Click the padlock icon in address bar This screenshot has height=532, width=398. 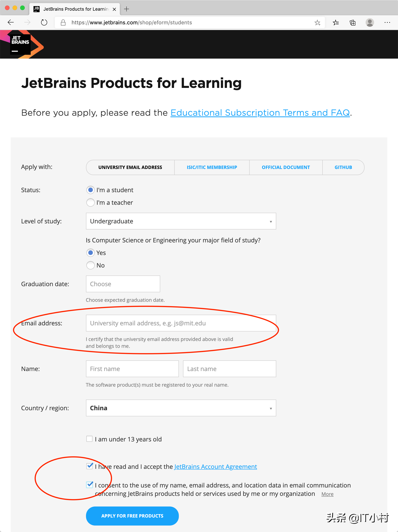coord(63,22)
